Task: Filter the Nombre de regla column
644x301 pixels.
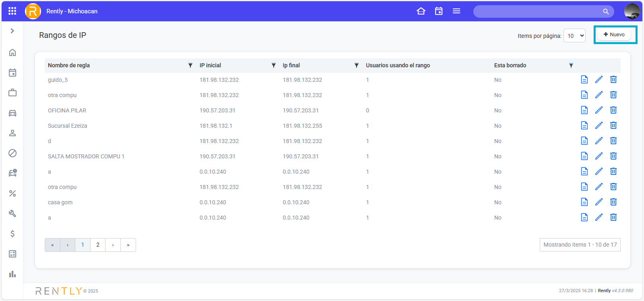Action: tap(190, 65)
